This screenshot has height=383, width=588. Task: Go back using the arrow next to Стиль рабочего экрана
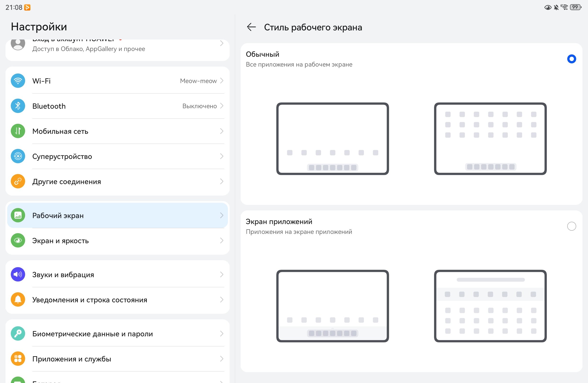(251, 27)
